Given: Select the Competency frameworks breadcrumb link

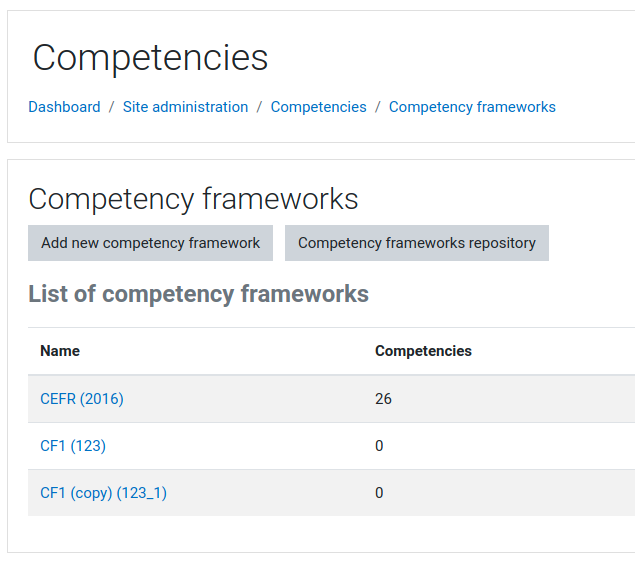Looking at the screenshot, I should coord(472,107).
